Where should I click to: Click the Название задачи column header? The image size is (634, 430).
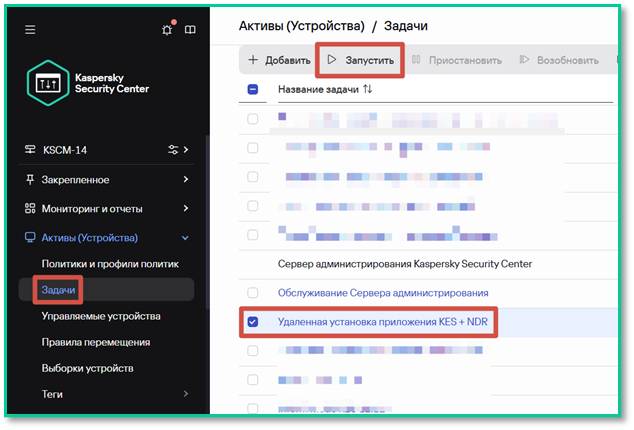[318, 89]
